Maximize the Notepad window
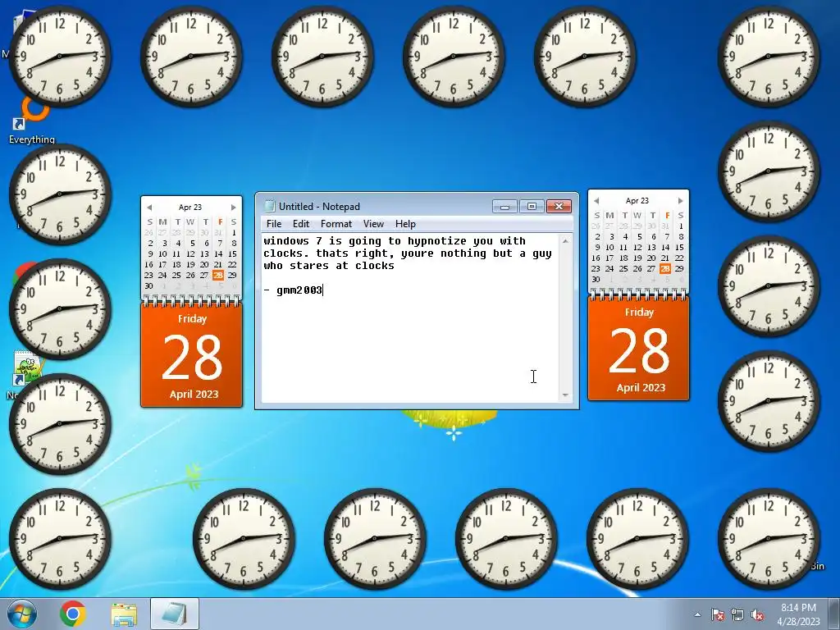 click(x=532, y=206)
